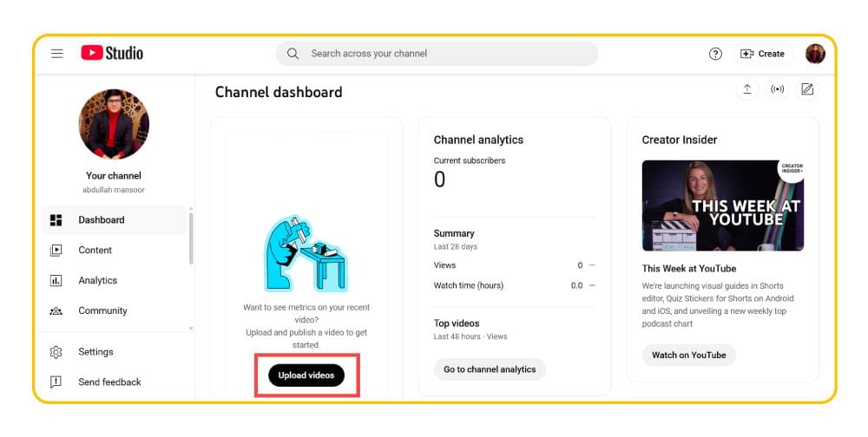868x437 pixels.
Task: Open Analytics in the sidebar
Action: (x=114, y=280)
